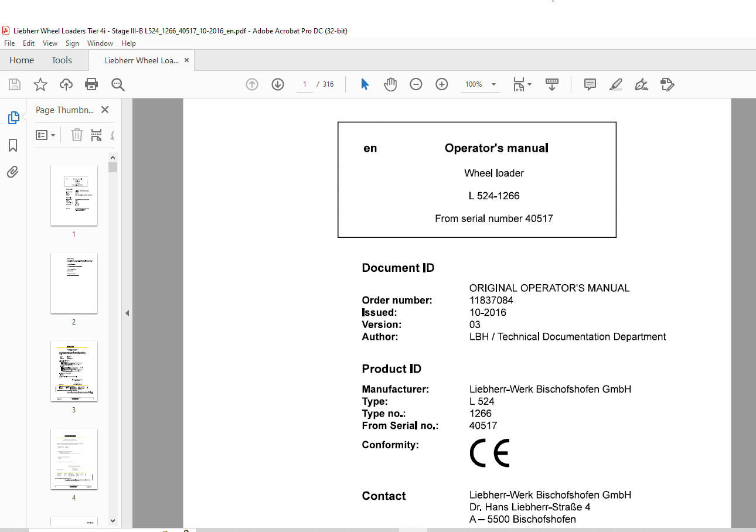
Task: Click thumbnail scrollbar down arrow
Action: coord(113,520)
